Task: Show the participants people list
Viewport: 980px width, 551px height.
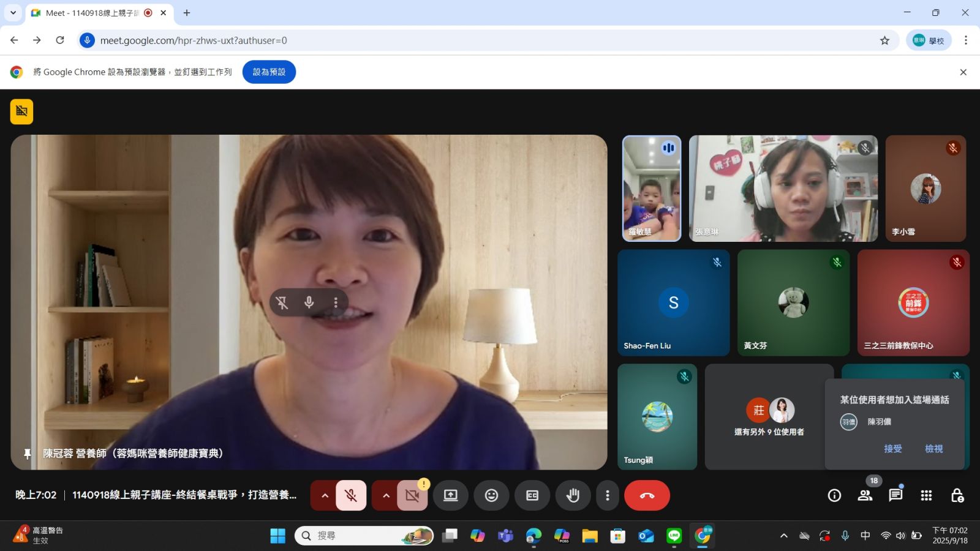Action: (865, 495)
